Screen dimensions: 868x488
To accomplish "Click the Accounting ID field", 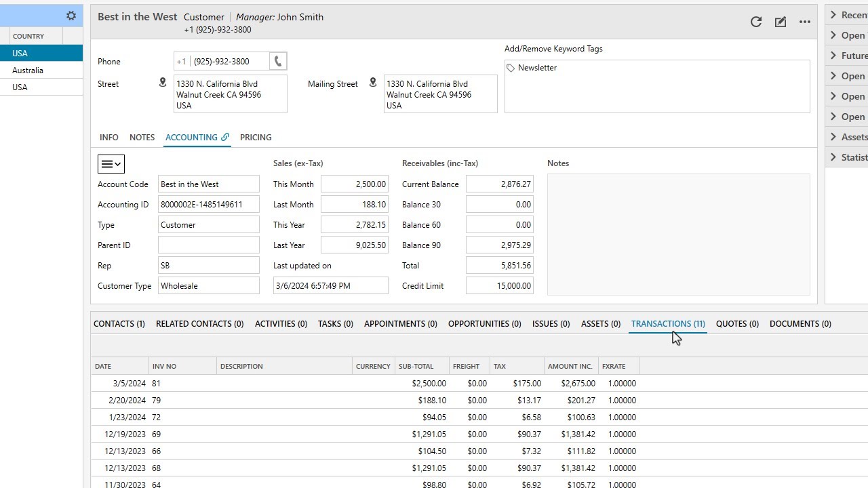I will tap(209, 205).
